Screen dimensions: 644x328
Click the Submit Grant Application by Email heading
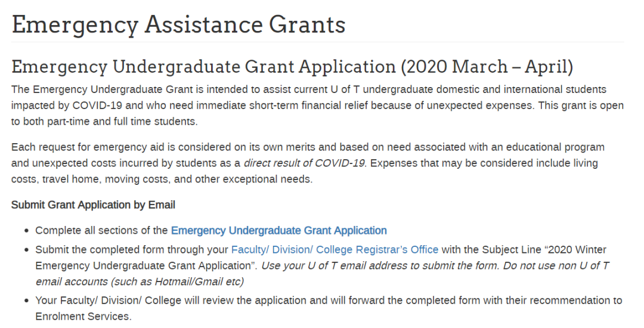click(x=93, y=205)
